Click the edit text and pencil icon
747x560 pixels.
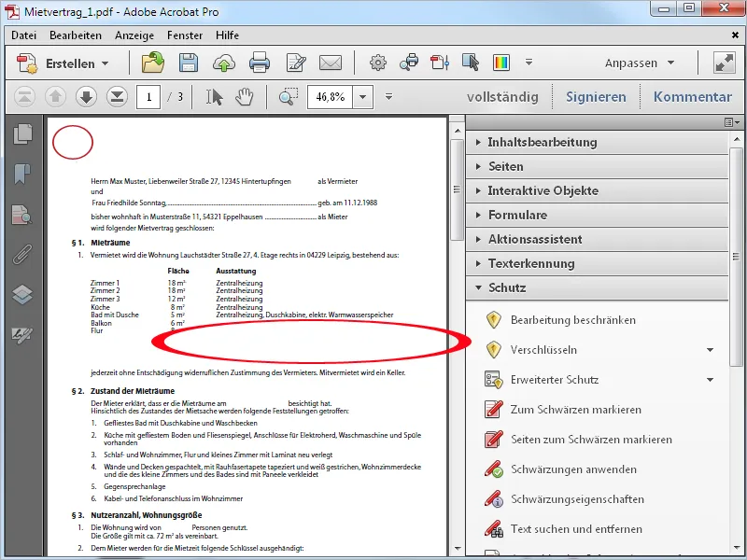pos(295,63)
